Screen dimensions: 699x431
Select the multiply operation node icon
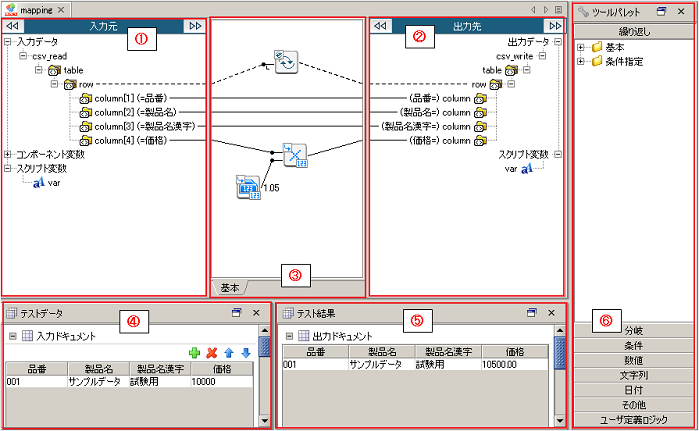293,153
